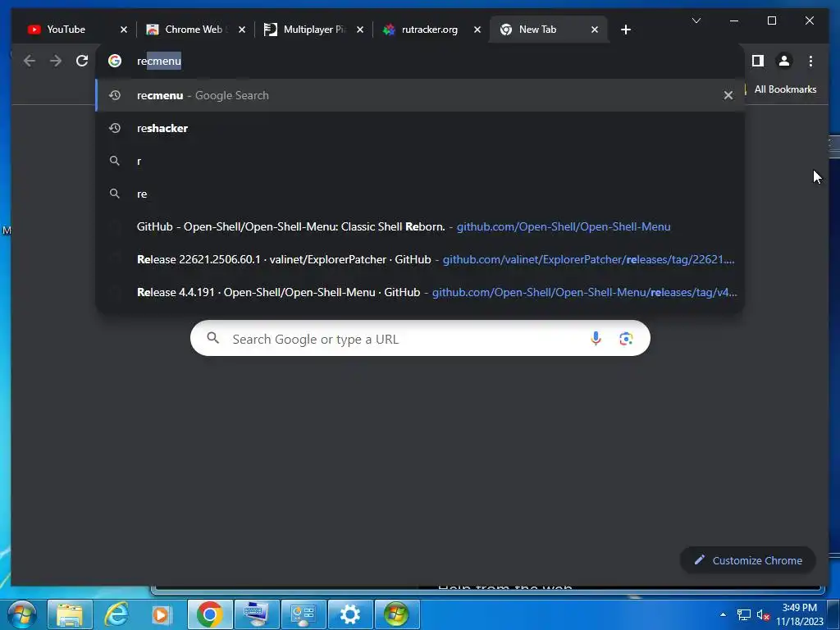Close the rutracker.org tab

tap(477, 30)
